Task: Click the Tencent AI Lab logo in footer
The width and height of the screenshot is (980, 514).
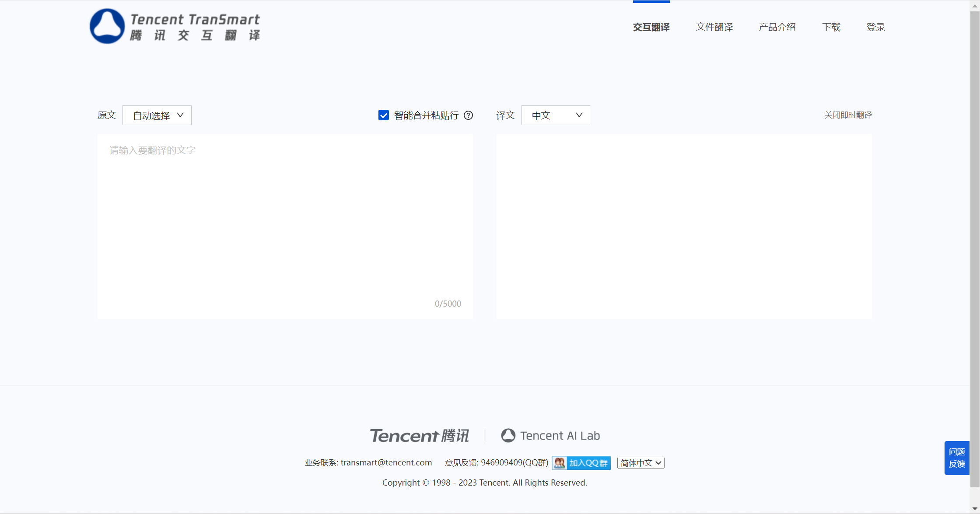Action: tap(550, 435)
